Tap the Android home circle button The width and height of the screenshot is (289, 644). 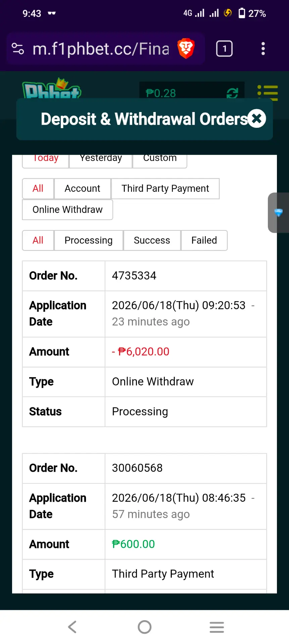145,627
